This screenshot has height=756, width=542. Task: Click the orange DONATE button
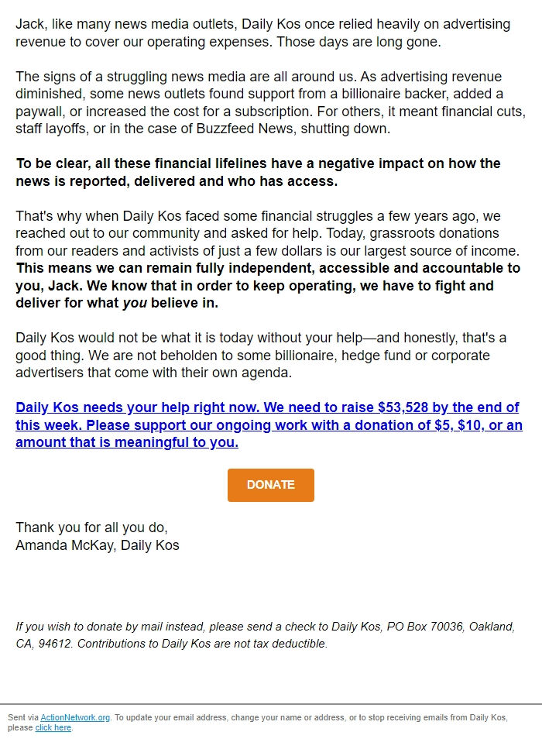point(270,484)
